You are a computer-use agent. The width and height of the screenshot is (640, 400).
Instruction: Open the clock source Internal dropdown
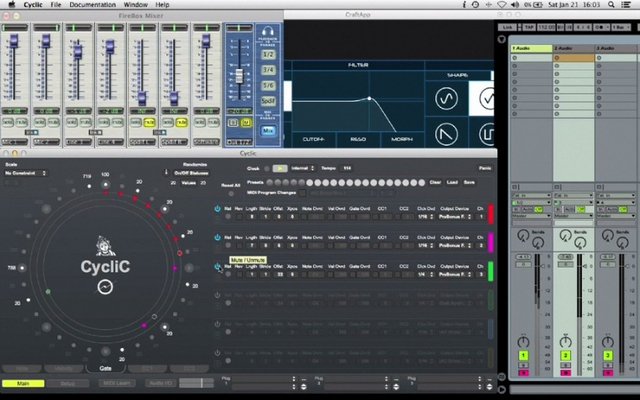(302, 168)
